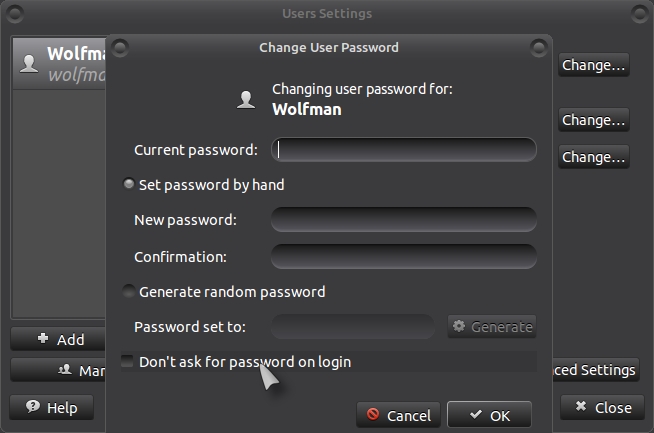
Task: Open Advanced Settings
Action: point(593,370)
